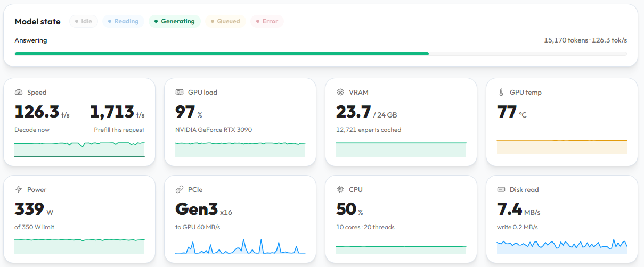Select the Idle model state pill
The image size is (644, 267).
click(x=84, y=21)
